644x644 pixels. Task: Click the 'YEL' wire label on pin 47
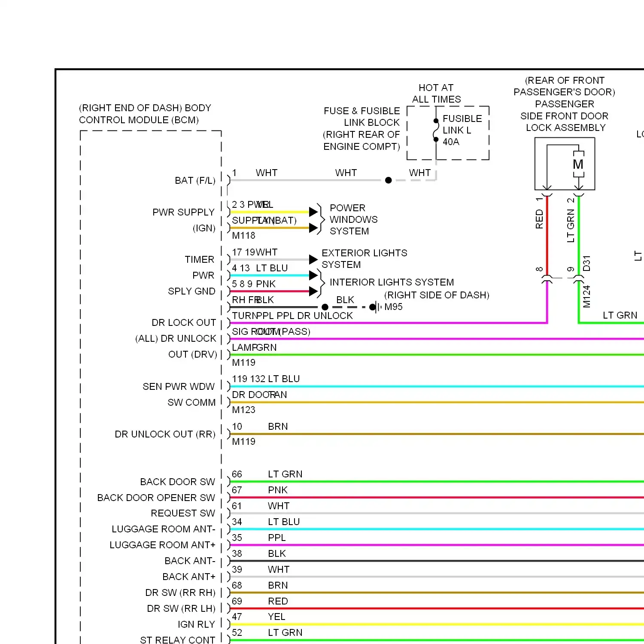click(x=276, y=617)
